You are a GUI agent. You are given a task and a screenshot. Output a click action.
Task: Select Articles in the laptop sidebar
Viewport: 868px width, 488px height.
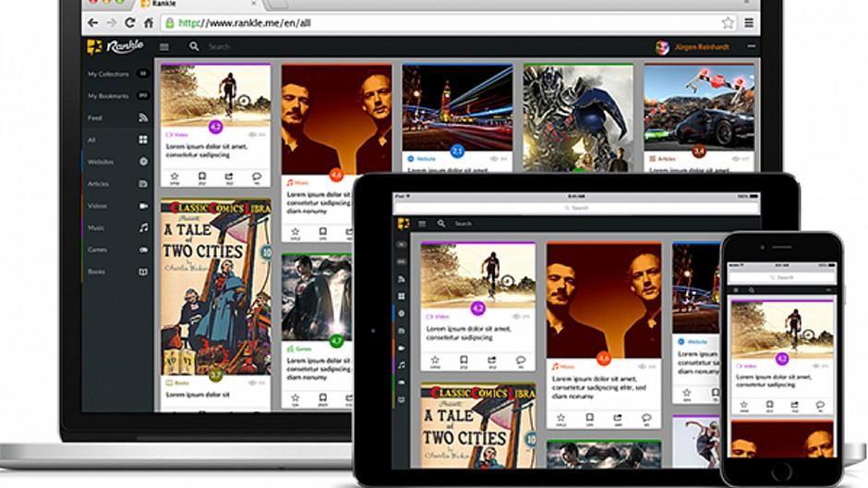pyautogui.click(x=117, y=184)
